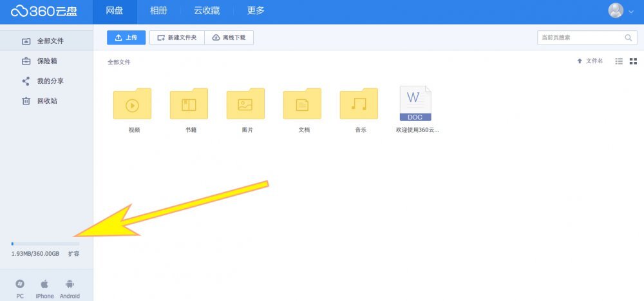
Task: Toggle sort order by 文件名
Action: click(x=590, y=61)
